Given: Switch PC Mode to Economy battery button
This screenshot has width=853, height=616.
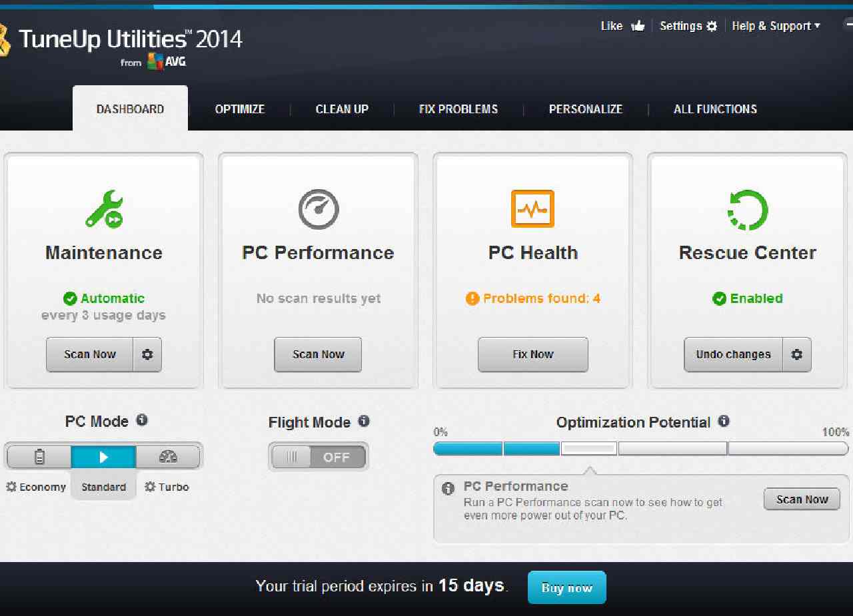Looking at the screenshot, I should (x=39, y=457).
